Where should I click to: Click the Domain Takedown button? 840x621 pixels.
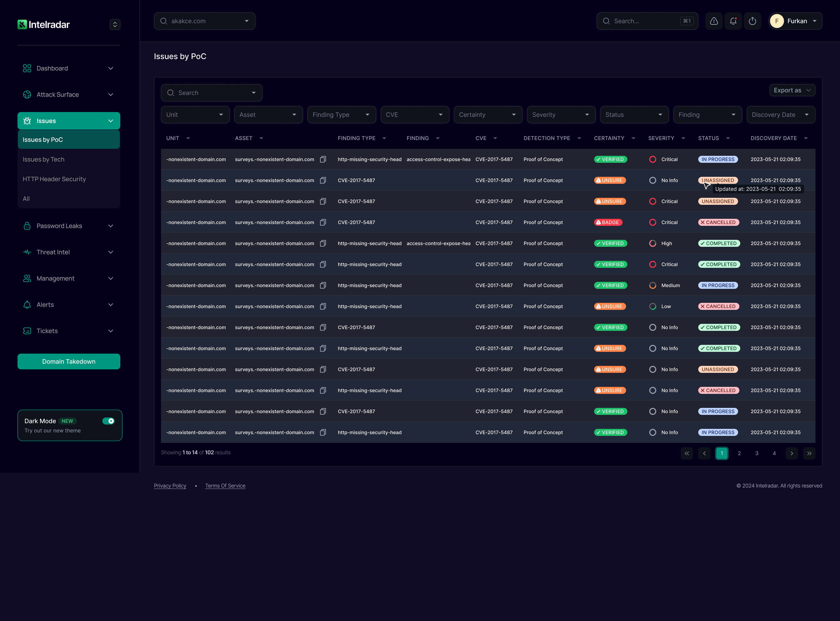click(x=69, y=362)
